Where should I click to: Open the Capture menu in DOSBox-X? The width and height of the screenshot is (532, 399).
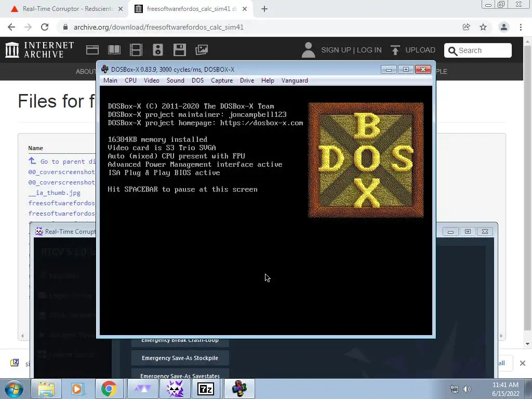click(222, 81)
